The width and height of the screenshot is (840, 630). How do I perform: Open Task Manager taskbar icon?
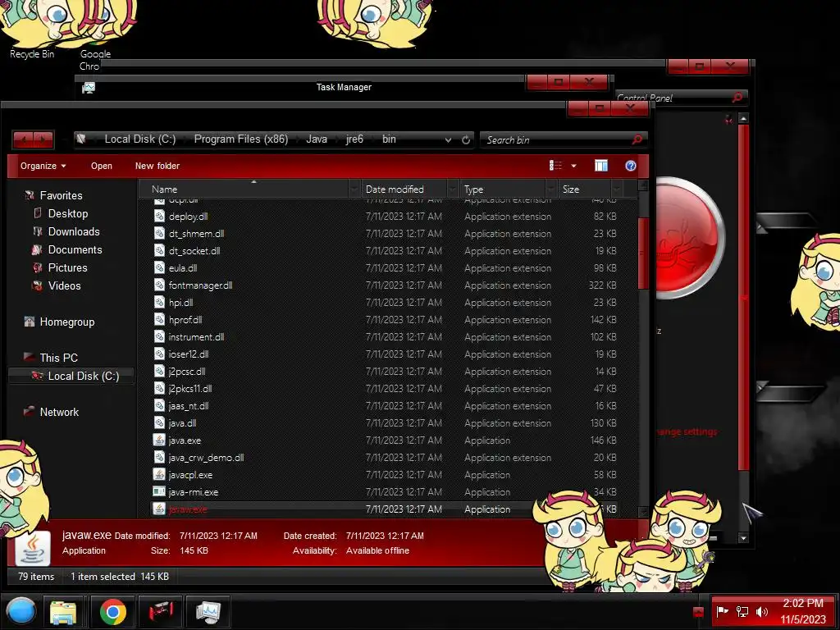pyautogui.click(x=208, y=612)
